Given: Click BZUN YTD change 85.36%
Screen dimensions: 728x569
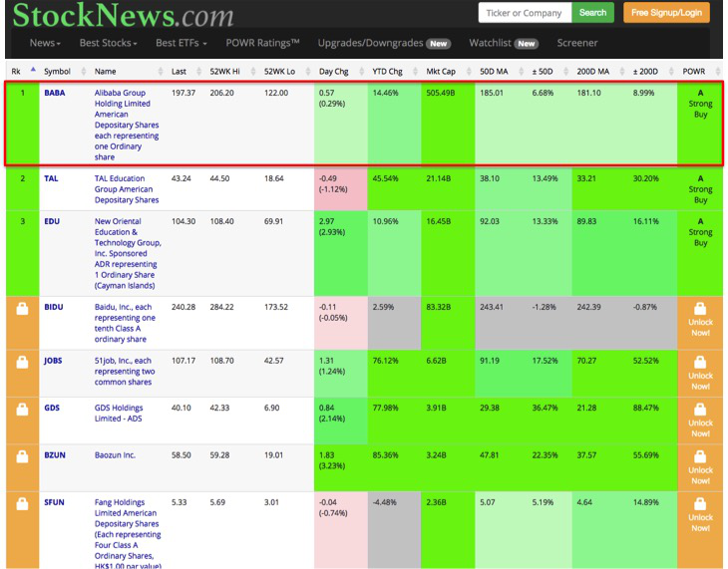Looking at the screenshot, I should tap(385, 455).
